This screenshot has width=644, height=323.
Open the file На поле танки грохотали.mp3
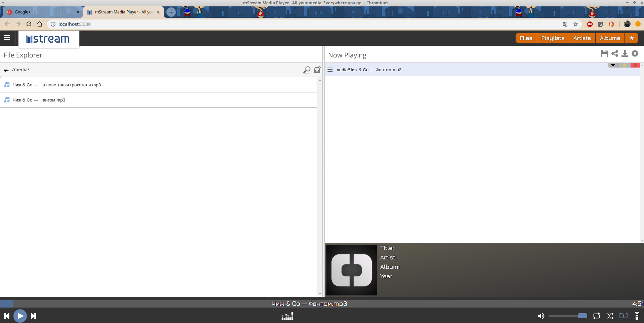(x=57, y=85)
